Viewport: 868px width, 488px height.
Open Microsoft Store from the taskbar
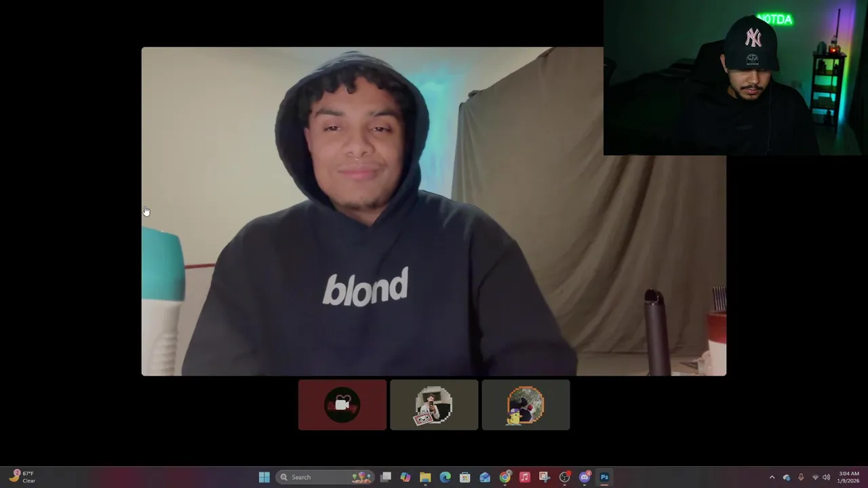pos(465,477)
